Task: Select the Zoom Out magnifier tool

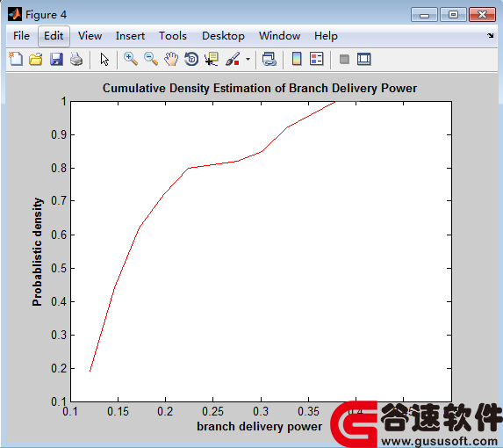Action: (x=151, y=60)
